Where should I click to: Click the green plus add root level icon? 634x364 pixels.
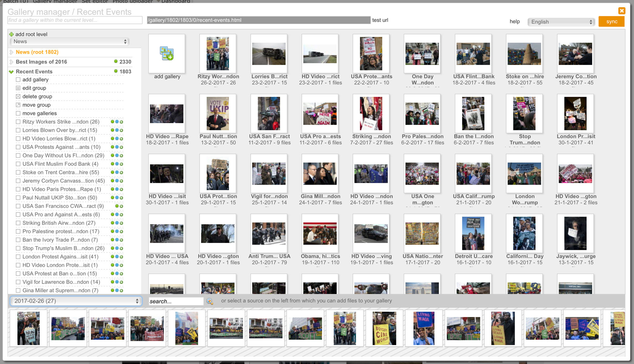click(x=11, y=34)
